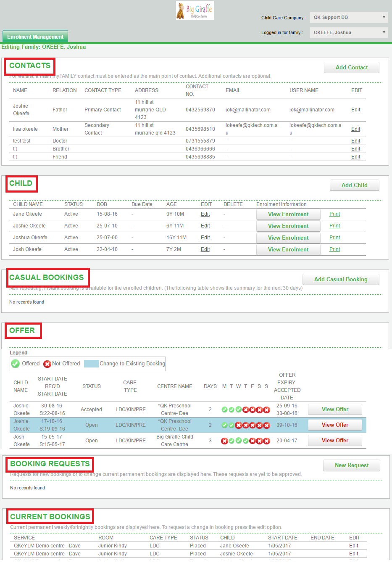Click Friday's not-offered icon in Josh Okeefe's offer

[x=253, y=441]
